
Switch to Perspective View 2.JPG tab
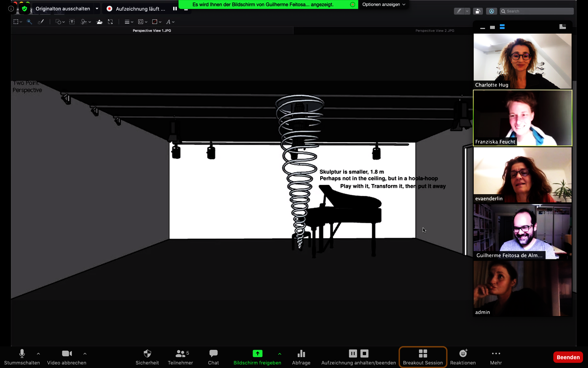point(435,31)
